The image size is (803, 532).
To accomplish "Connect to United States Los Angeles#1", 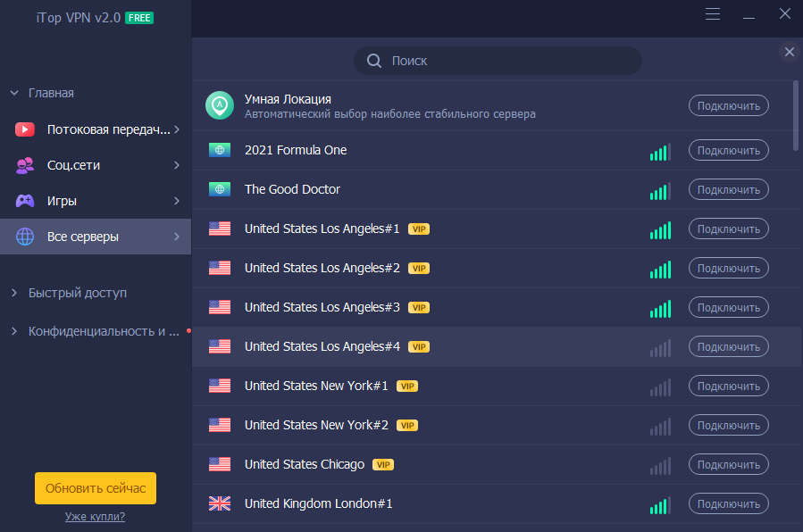I will click(728, 229).
